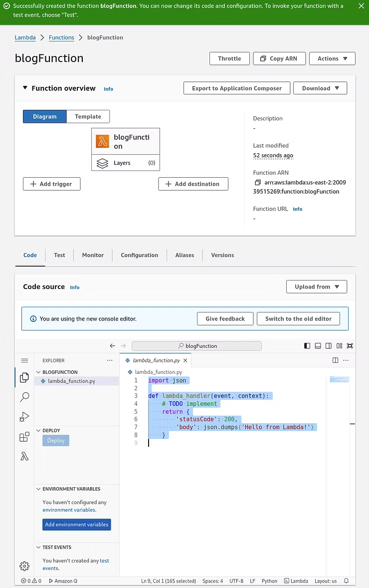Click the Add trigger button
Screen dimensions: 369x588
tap(52, 184)
